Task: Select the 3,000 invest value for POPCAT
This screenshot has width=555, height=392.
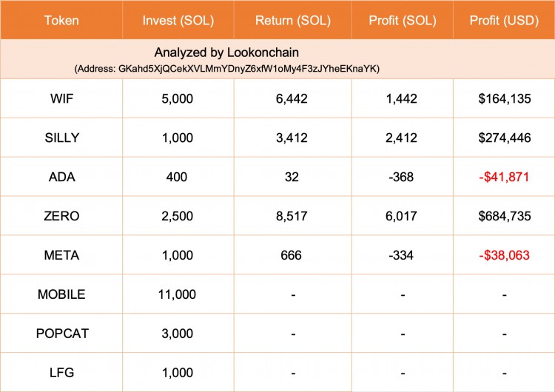Action: [178, 334]
